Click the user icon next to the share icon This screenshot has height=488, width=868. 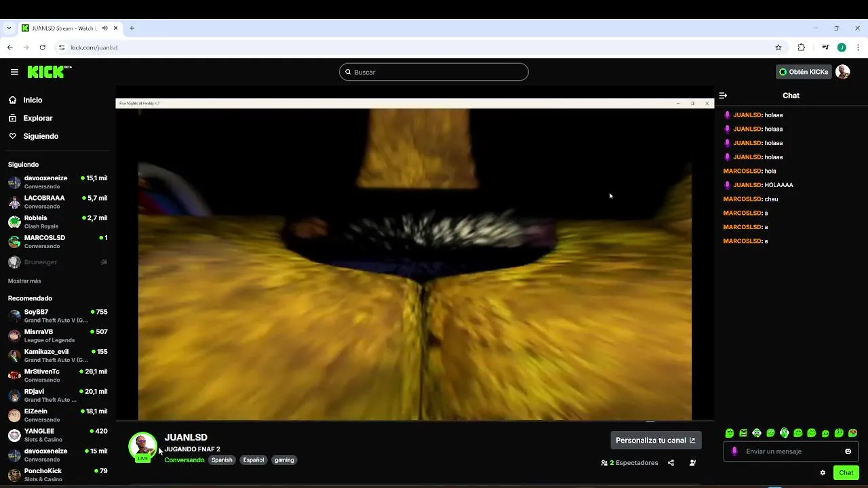[692, 463]
